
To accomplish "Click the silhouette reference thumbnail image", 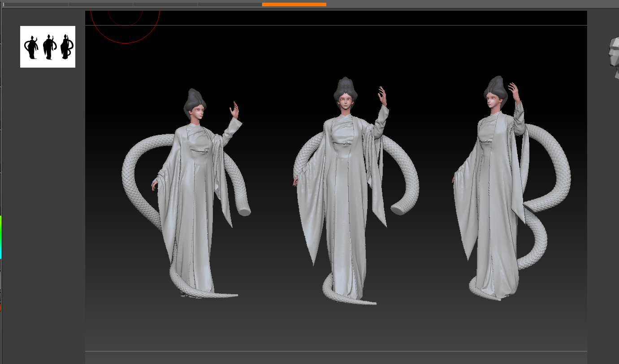I will (48, 47).
